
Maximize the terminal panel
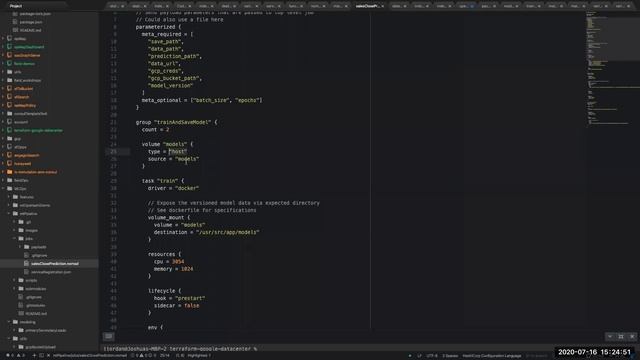[621, 336]
